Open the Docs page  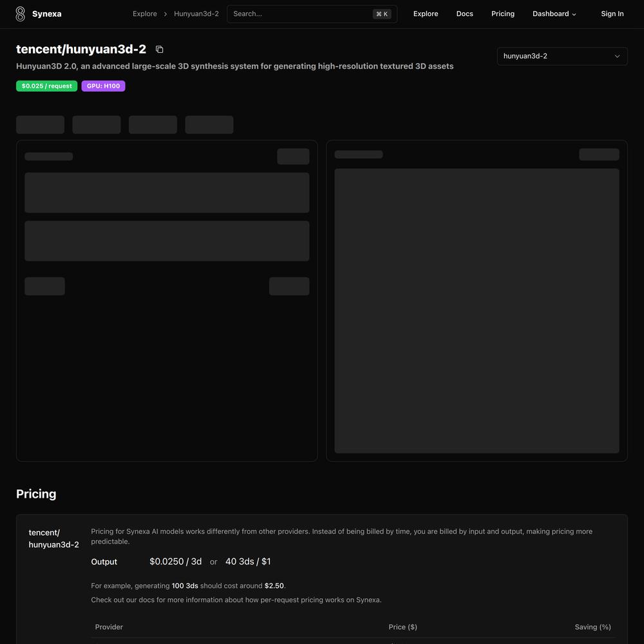pyautogui.click(x=464, y=14)
